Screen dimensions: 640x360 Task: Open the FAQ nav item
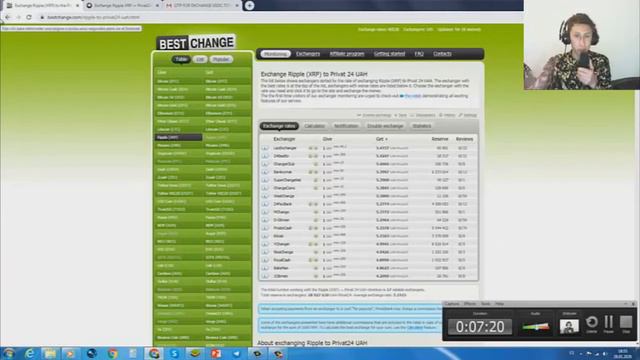pyautogui.click(x=419, y=54)
